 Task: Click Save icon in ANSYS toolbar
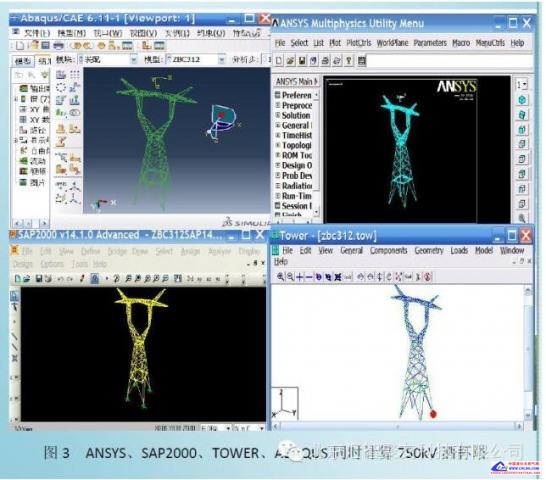point(302,61)
